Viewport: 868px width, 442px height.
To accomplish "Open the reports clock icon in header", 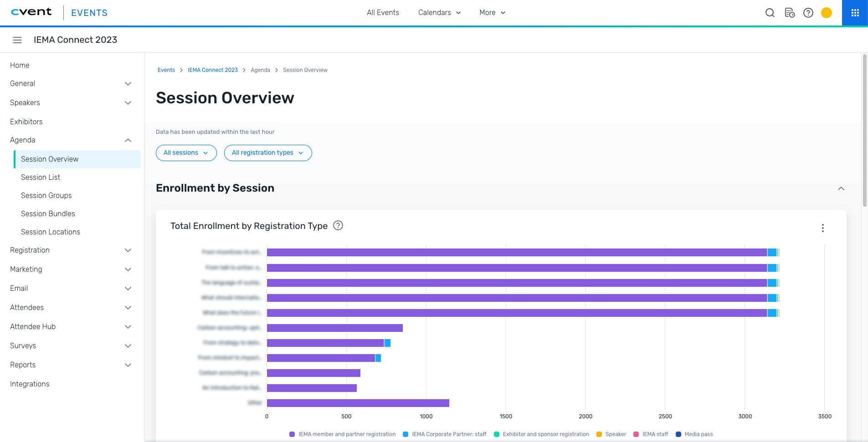I will pos(790,13).
